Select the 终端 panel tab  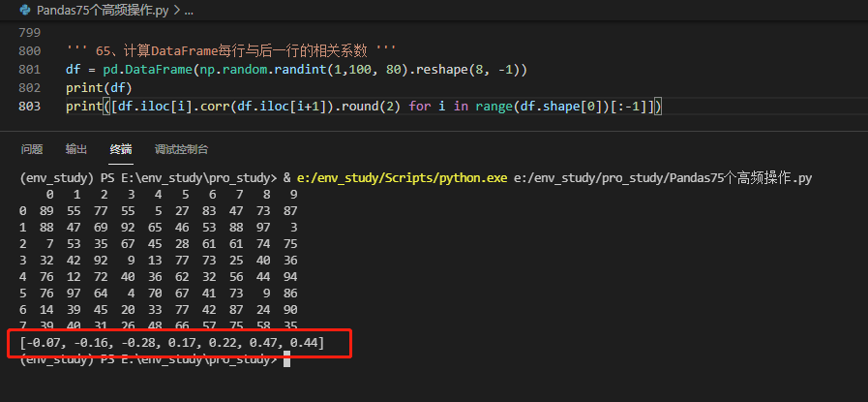[x=121, y=149]
